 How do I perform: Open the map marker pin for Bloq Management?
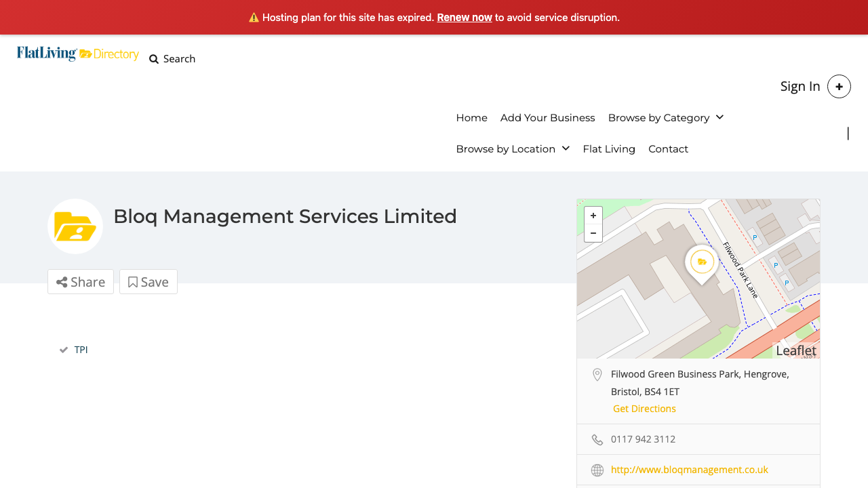tap(701, 262)
